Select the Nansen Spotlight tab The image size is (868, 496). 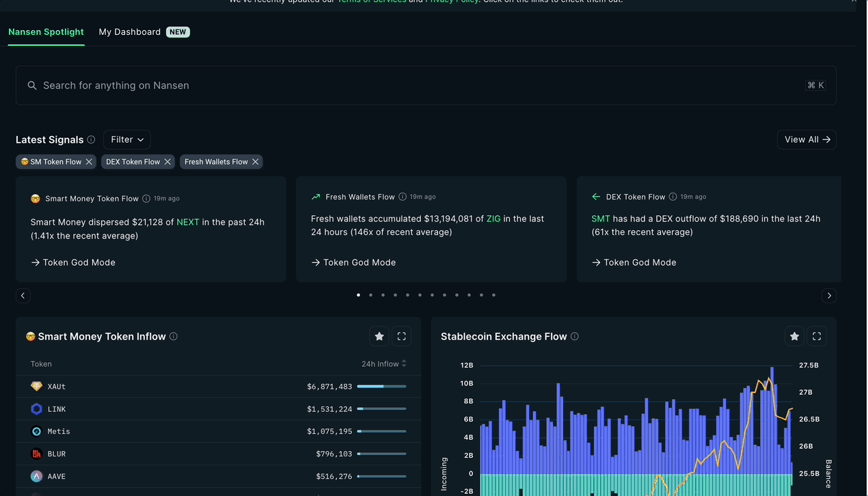coord(46,31)
